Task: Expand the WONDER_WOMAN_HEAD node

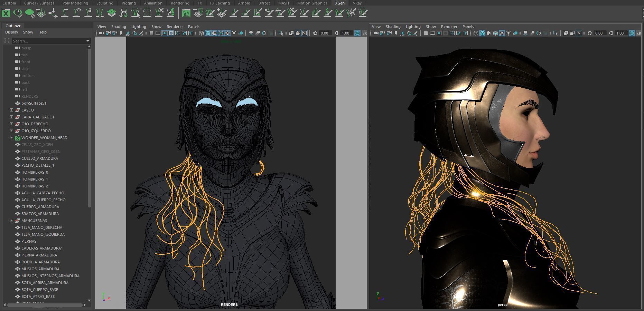Action: (x=11, y=138)
